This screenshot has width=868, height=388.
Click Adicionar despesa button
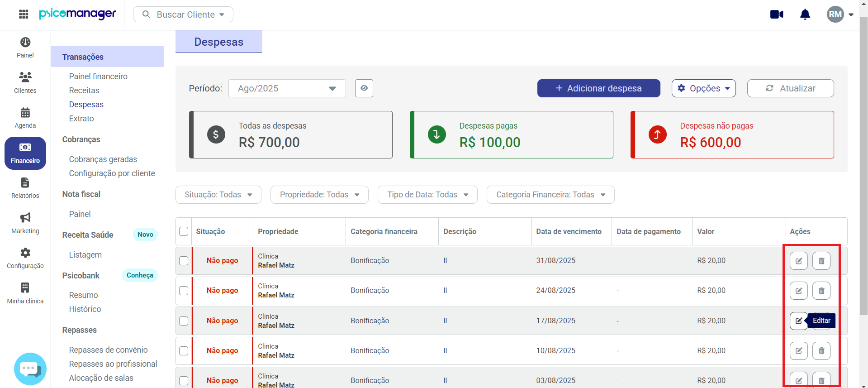click(599, 88)
